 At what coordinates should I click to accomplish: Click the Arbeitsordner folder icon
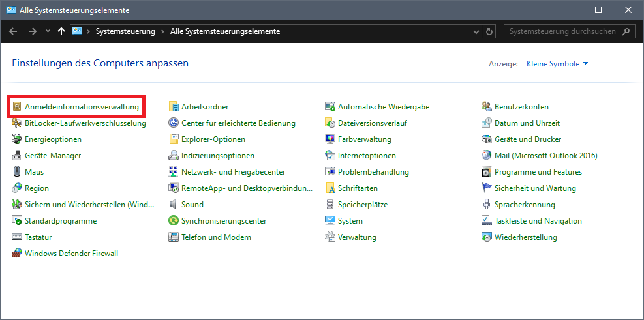click(174, 107)
